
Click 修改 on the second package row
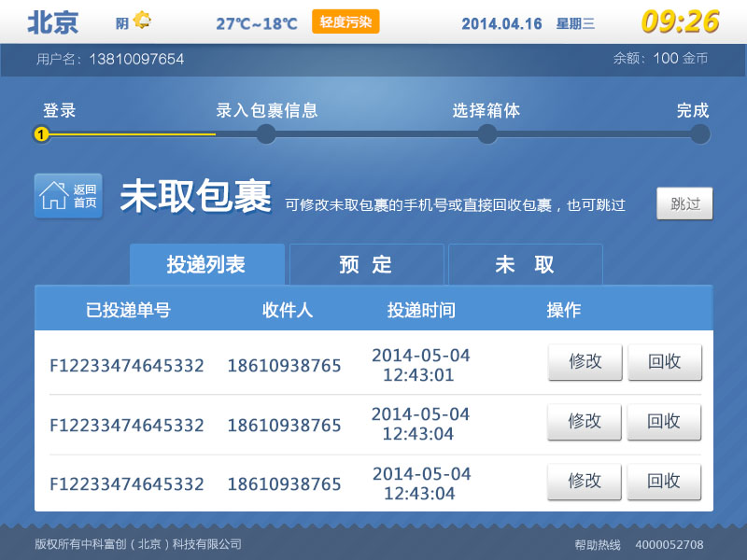[585, 422]
